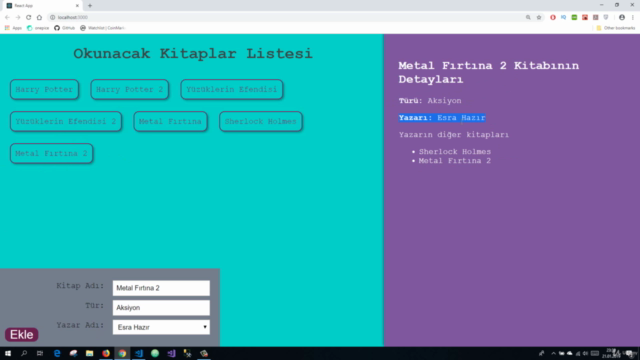Click the Tür input field

click(x=161, y=308)
